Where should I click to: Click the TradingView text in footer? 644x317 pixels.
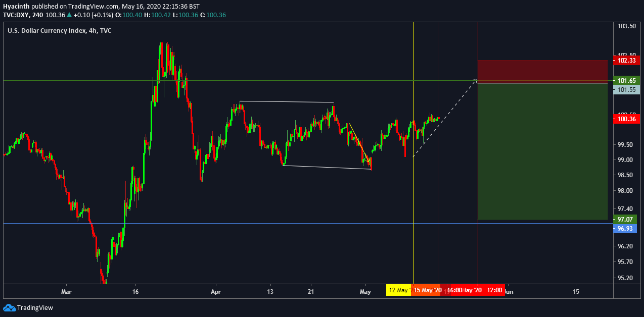click(x=35, y=307)
